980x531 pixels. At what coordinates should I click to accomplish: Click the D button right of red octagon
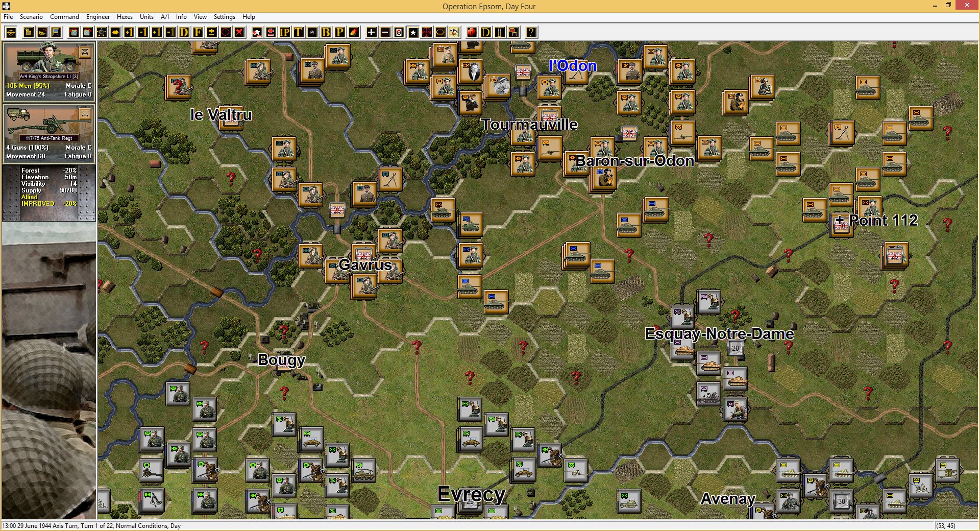(x=486, y=33)
